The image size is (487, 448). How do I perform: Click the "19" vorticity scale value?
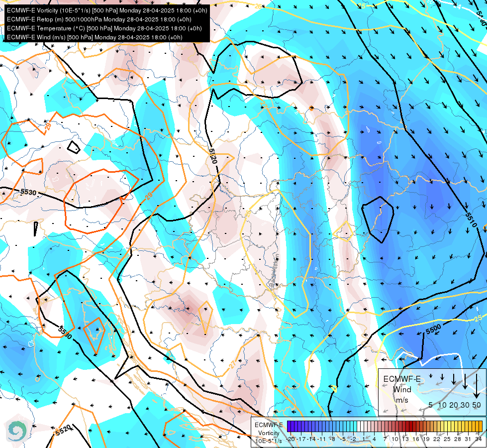[x=426, y=439]
